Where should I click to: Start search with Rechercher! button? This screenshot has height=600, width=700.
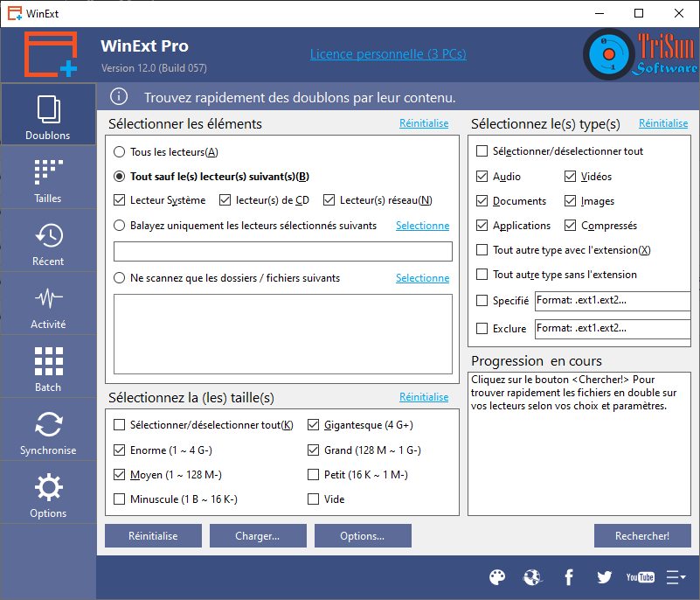642,535
